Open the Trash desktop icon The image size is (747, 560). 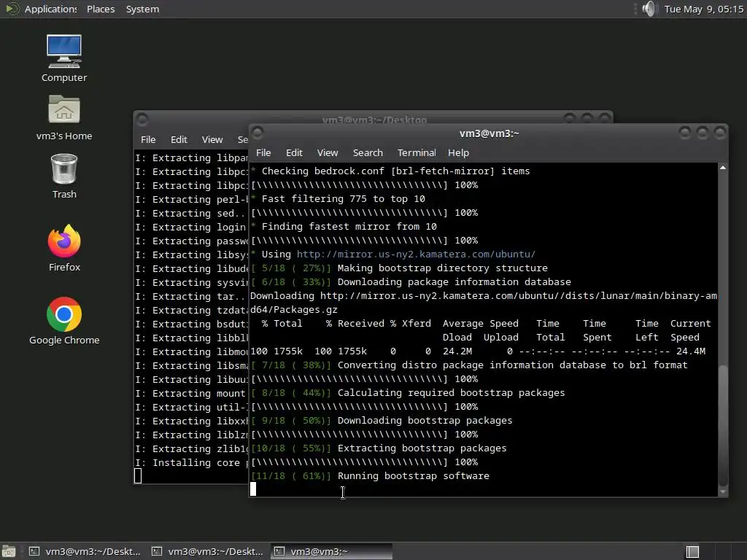pyautogui.click(x=64, y=176)
